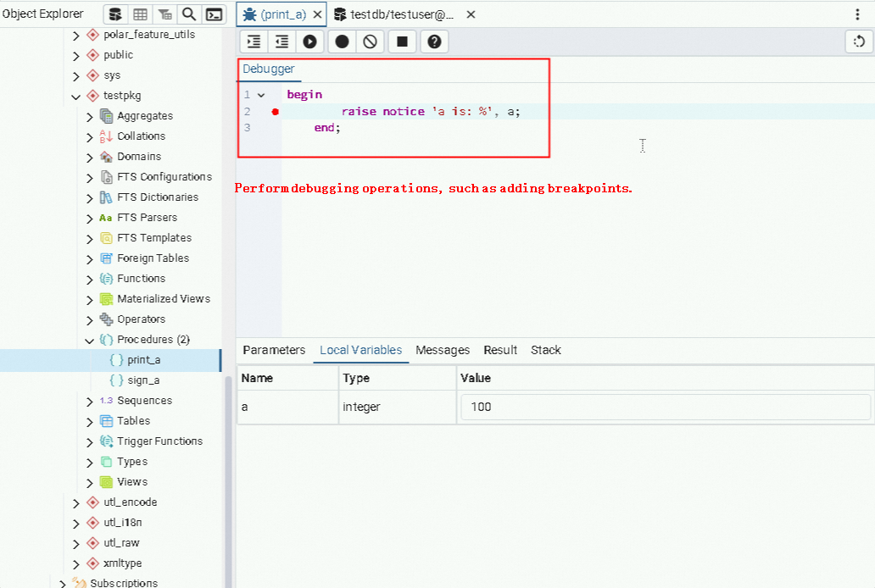Expand the utl_encode schema
This screenshot has width=875, height=588.
[x=76, y=503]
